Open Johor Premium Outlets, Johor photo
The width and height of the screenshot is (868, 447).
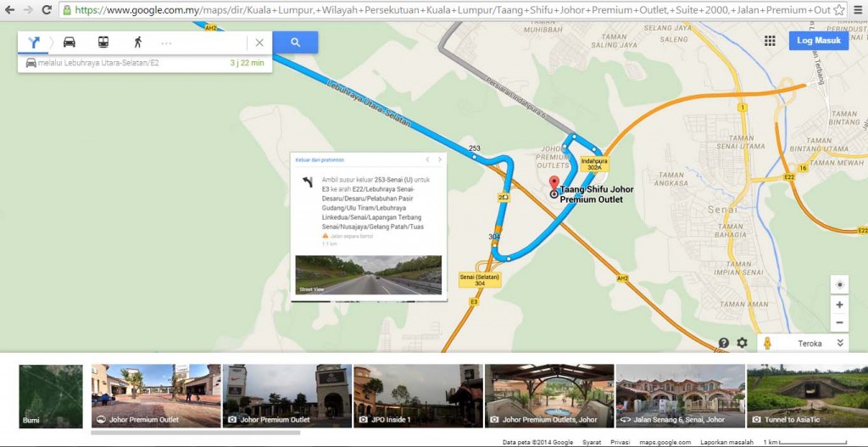pos(549,395)
